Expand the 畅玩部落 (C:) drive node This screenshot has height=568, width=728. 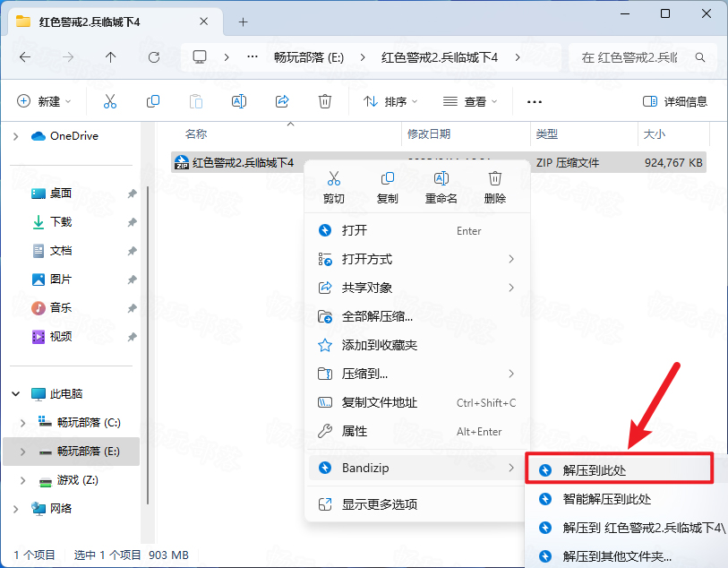point(22,423)
